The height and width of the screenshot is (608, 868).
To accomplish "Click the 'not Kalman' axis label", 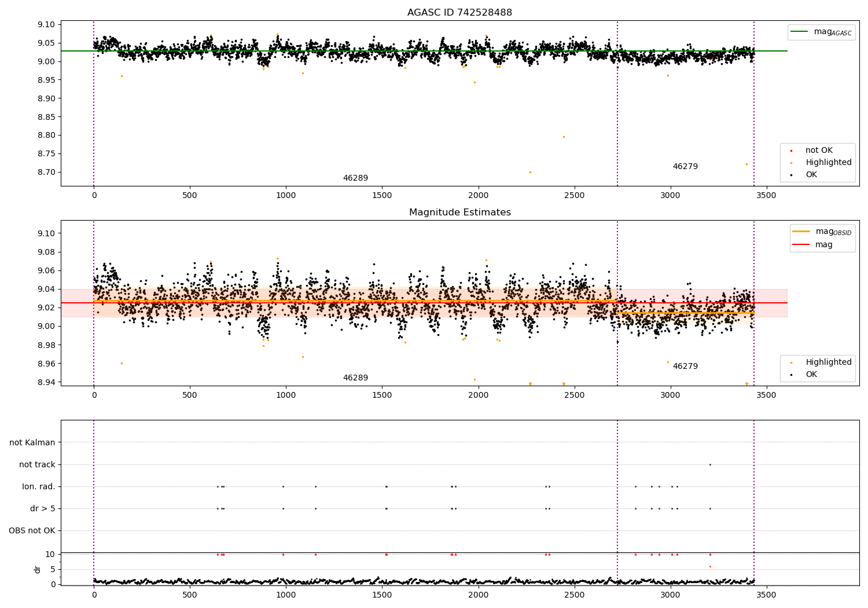I will (x=32, y=443).
